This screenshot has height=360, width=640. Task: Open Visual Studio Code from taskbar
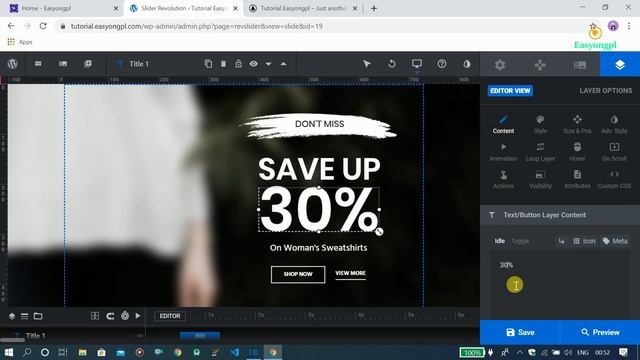pyautogui.click(x=235, y=352)
